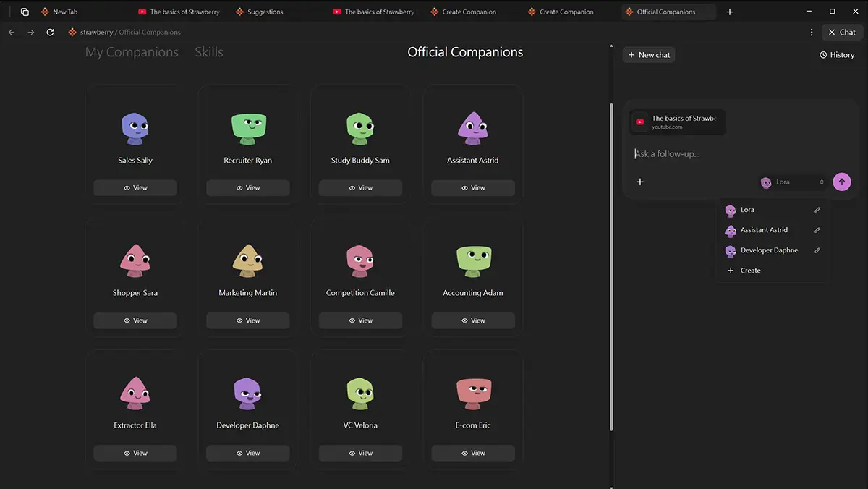Click the reload page icon
868x489 pixels.
coord(50,33)
